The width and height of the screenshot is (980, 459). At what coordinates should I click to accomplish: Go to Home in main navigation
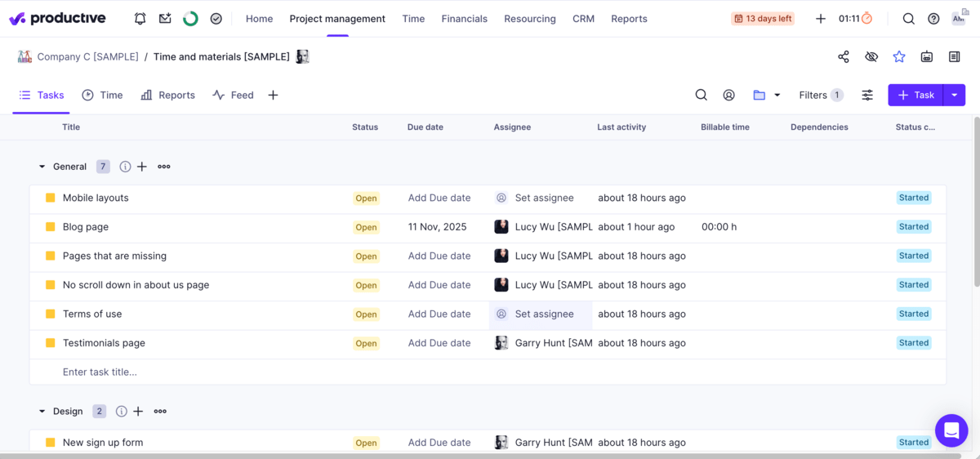click(x=259, y=19)
